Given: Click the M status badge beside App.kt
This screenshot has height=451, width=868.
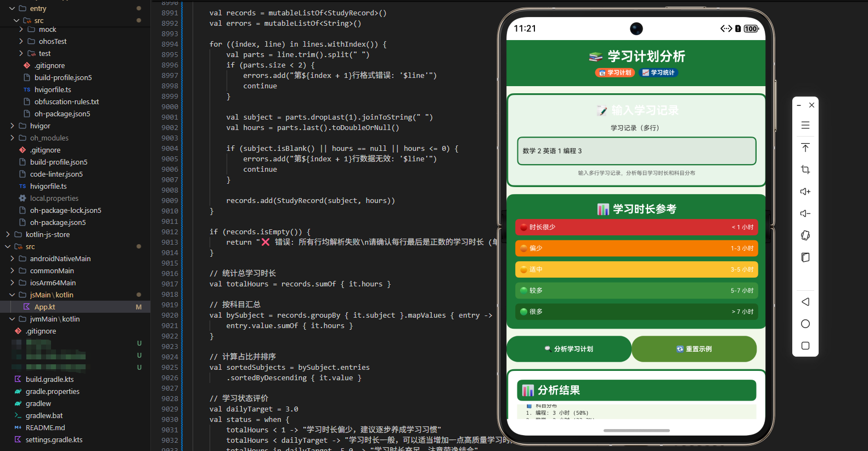Looking at the screenshot, I should pyautogui.click(x=139, y=307).
